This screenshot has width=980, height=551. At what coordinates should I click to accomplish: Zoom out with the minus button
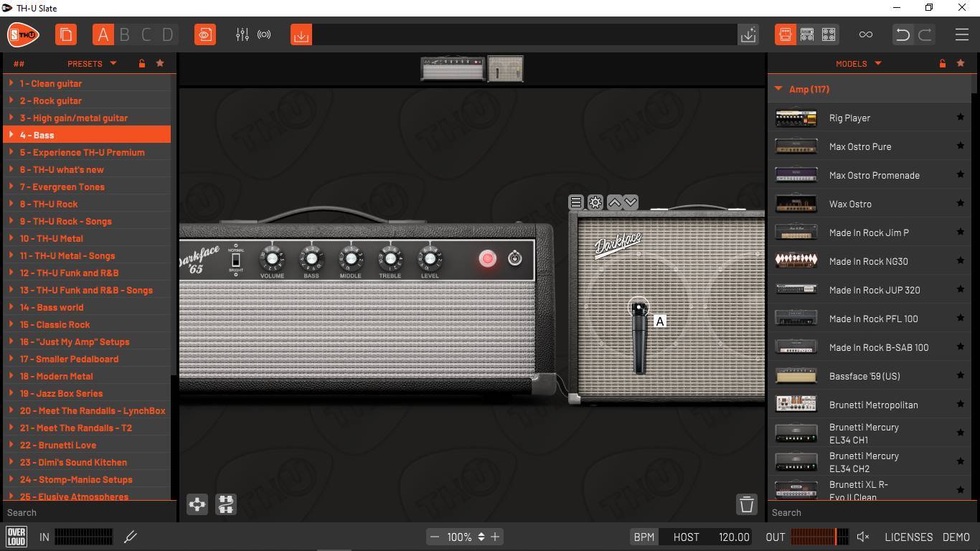(x=434, y=537)
